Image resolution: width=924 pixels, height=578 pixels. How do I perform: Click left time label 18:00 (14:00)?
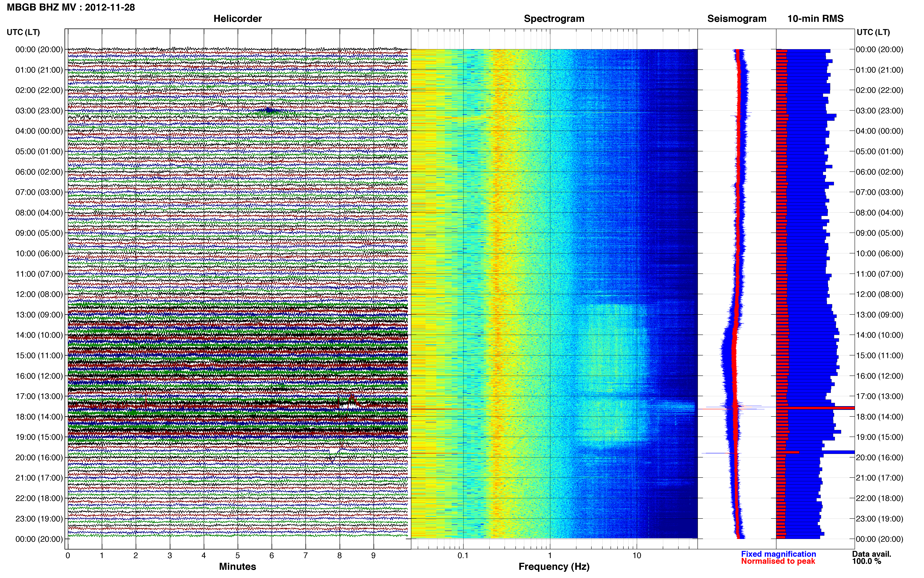point(39,417)
